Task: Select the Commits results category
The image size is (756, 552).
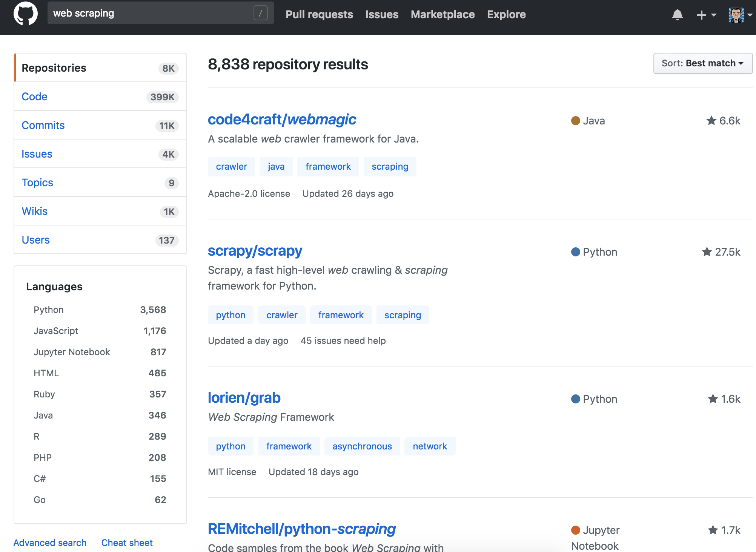Action: coord(43,125)
